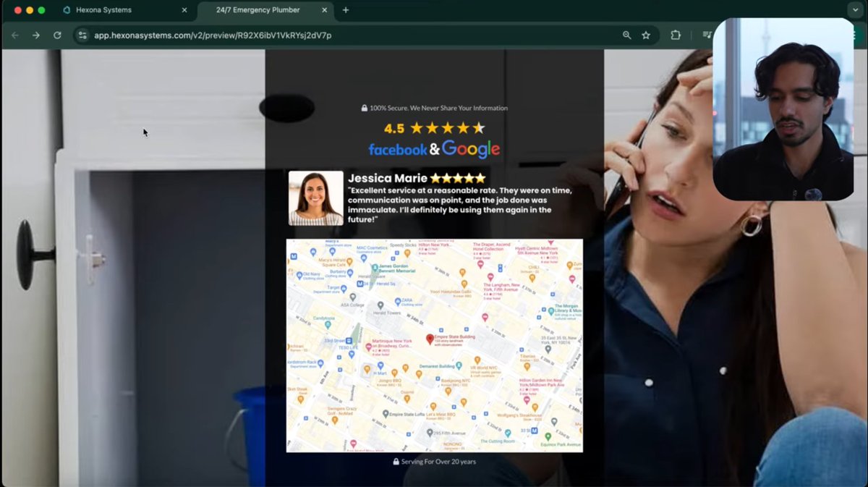Close the Hexona Systems tab
This screenshot has height=487, width=868.
point(184,10)
